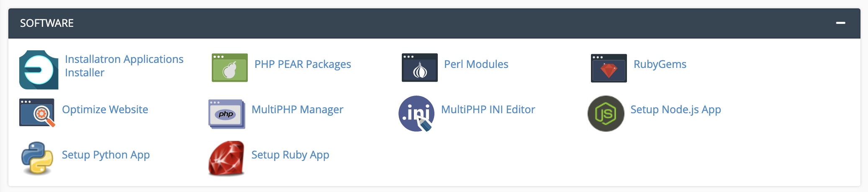This screenshot has width=868, height=192.
Task: Open MultiPHP INI Editor text link
Action: click(488, 109)
